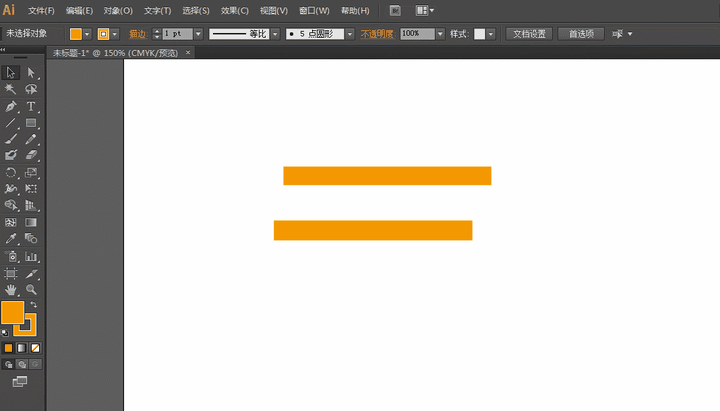Image resolution: width=720 pixels, height=411 pixels.
Task: Close the 未标题-1 document tab
Action: (188, 52)
